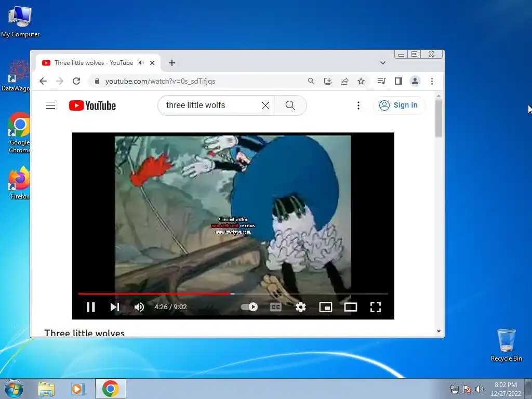Seek on the red video progress bar
The image size is (532, 399).
tap(233, 294)
